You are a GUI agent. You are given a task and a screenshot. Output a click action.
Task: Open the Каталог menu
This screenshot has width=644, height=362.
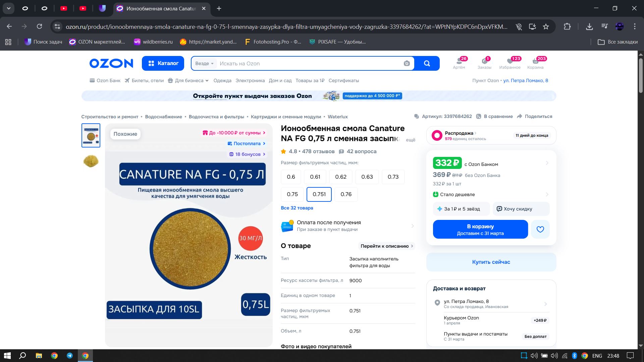[163, 63]
